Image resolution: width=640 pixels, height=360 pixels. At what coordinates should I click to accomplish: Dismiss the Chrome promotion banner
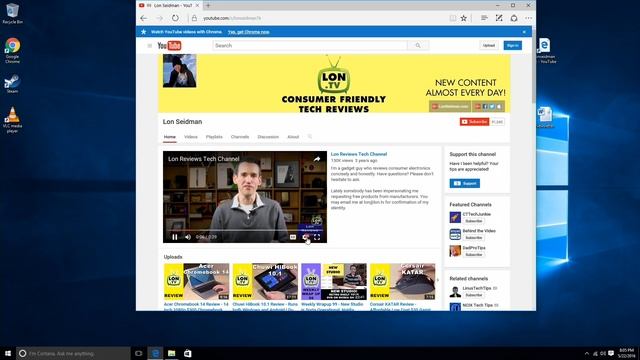point(524,32)
